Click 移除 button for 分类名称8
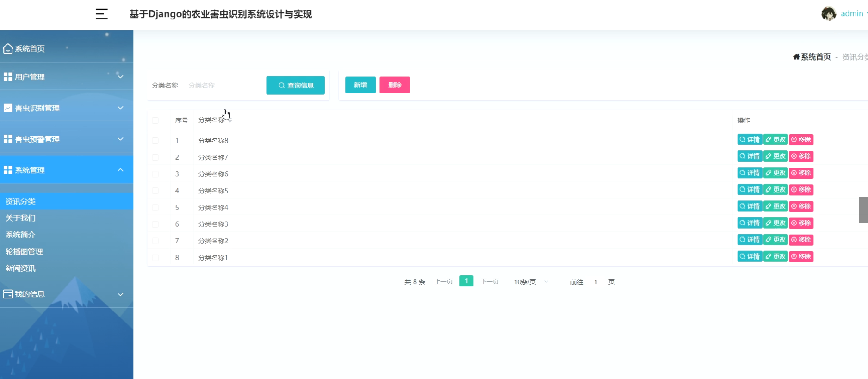Viewport: 868px width, 379px height. (x=801, y=139)
